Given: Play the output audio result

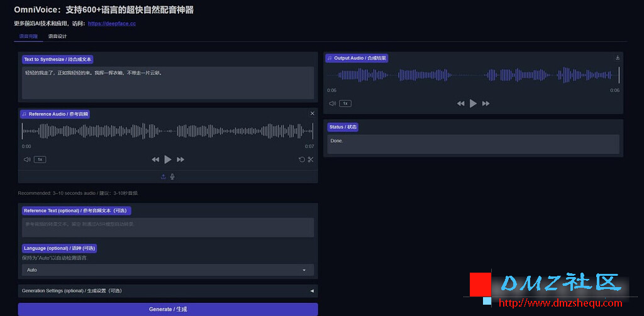Looking at the screenshot, I should [x=473, y=104].
